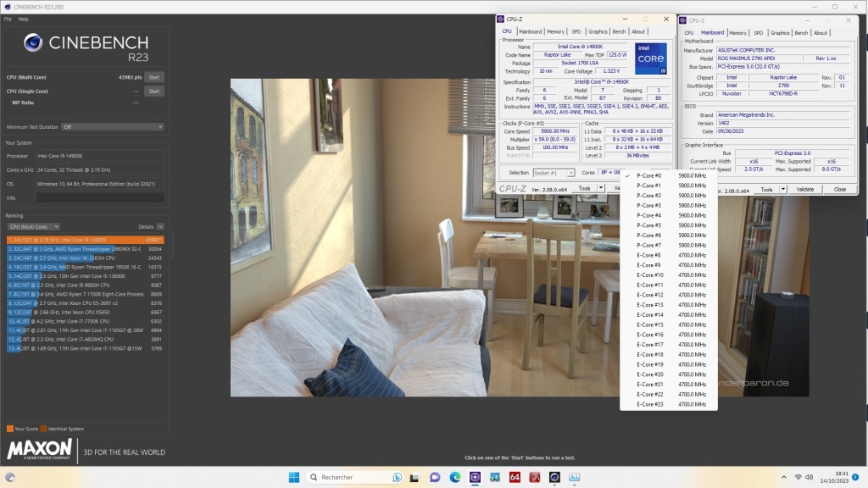Show hidden system tray icons
Image resolution: width=868 pixels, height=488 pixels.
pyautogui.click(x=783, y=477)
